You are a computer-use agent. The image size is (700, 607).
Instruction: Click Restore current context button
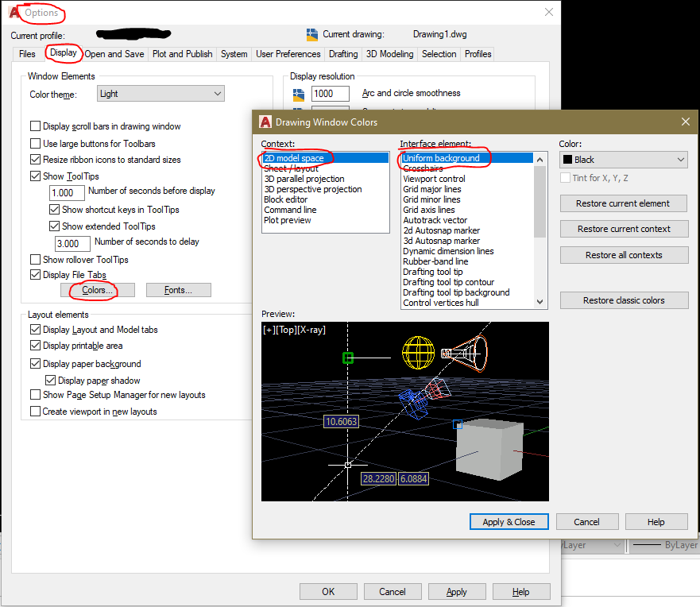(624, 229)
